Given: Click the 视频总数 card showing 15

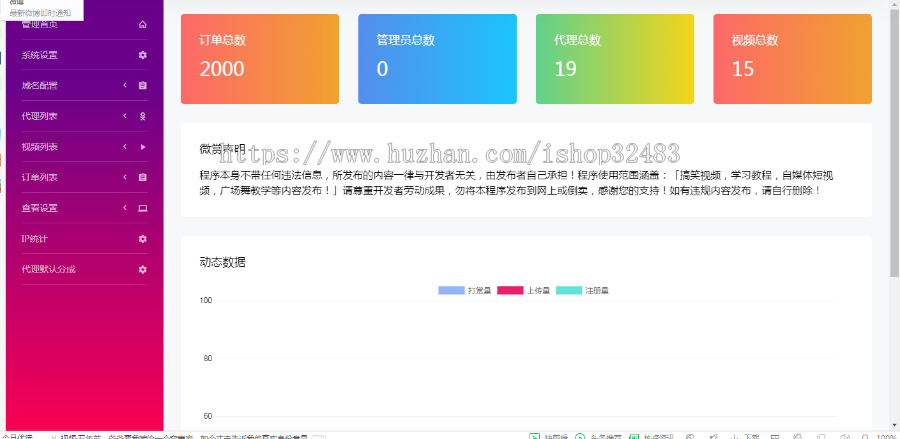Looking at the screenshot, I should [x=793, y=59].
